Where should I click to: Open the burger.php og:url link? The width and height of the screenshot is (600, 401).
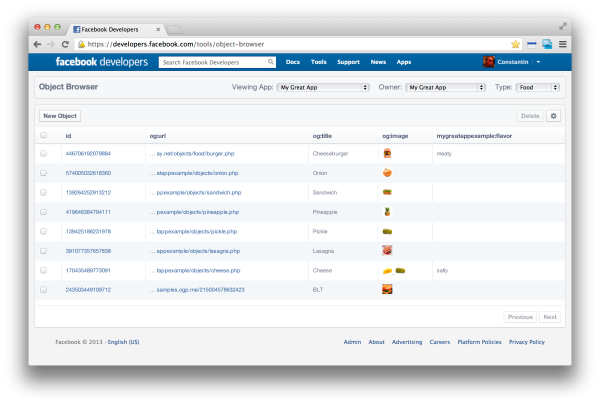pos(192,153)
